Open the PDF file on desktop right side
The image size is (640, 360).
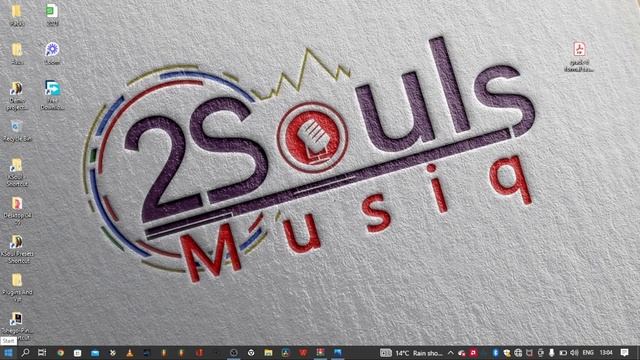click(579, 57)
